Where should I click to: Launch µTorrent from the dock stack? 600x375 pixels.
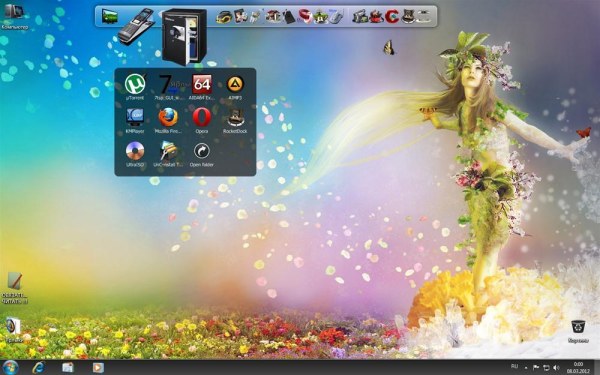(x=135, y=84)
